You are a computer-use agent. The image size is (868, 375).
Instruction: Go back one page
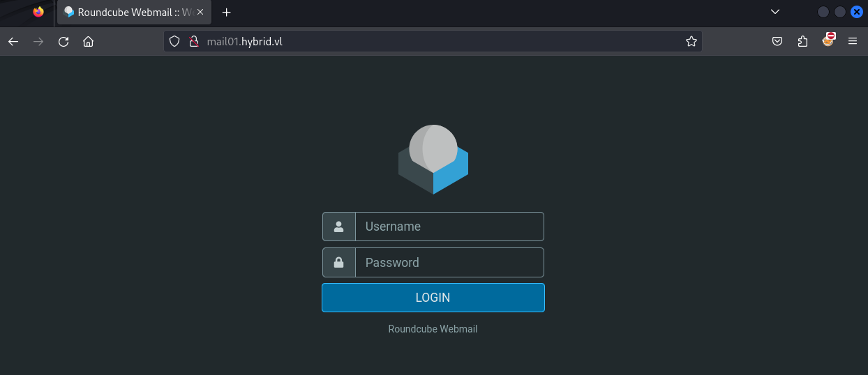click(x=13, y=42)
